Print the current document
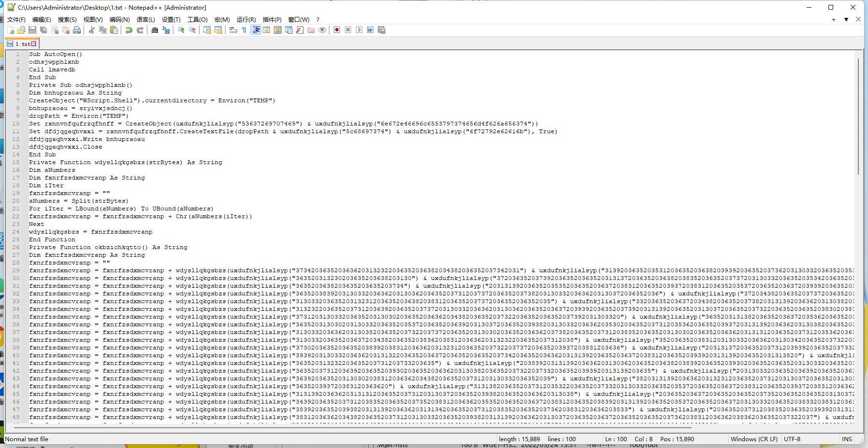Viewport: 868px width, 448px height. (x=77, y=30)
